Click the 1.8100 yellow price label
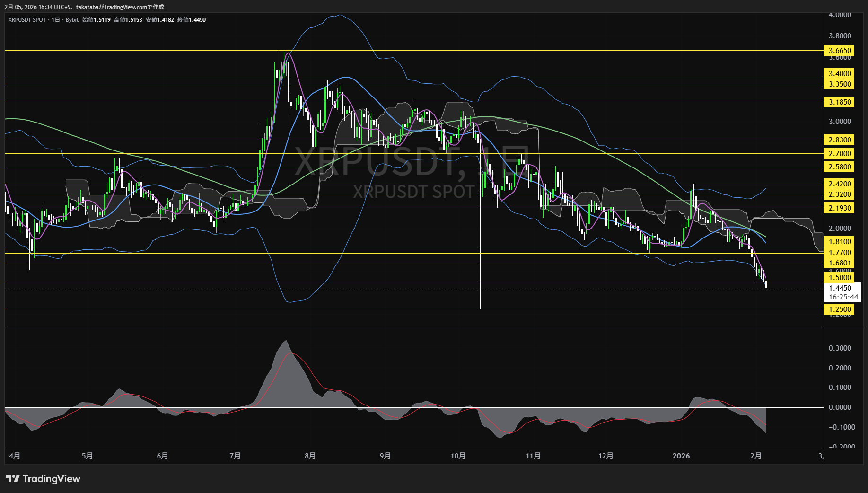 tap(840, 242)
